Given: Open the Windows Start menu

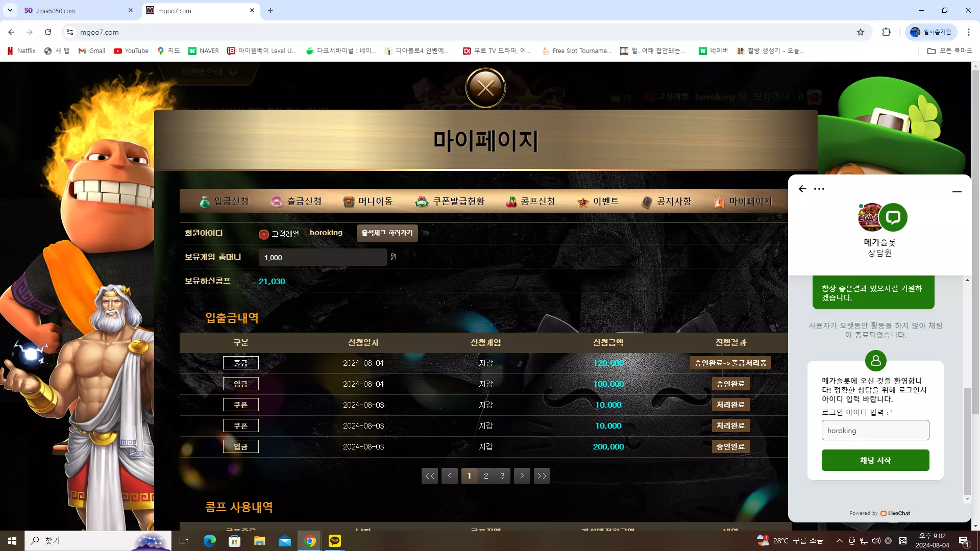Looking at the screenshot, I should pyautogui.click(x=12, y=540).
